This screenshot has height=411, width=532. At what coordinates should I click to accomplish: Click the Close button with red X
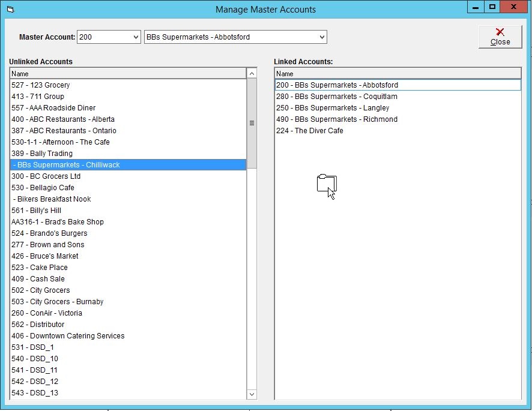pyautogui.click(x=500, y=37)
